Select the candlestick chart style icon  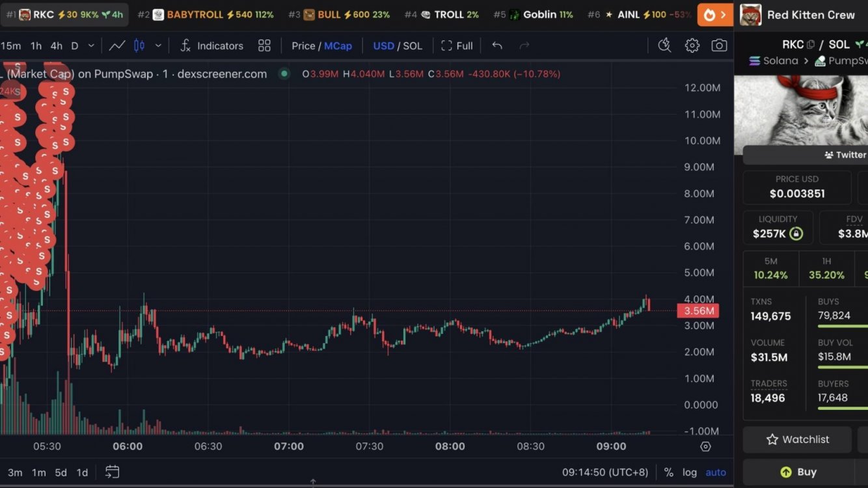pyautogui.click(x=139, y=46)
